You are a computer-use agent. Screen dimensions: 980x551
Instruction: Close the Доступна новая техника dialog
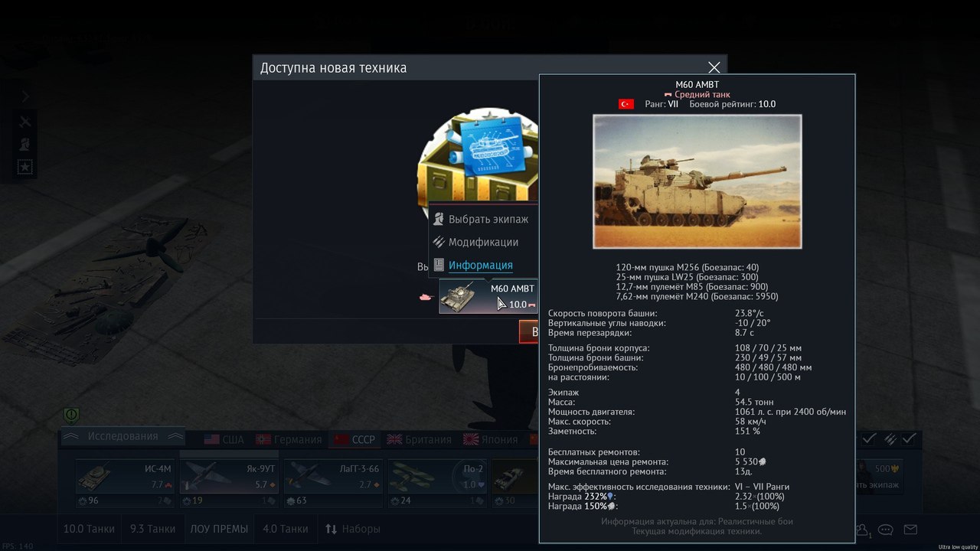[x=714, y=67]
